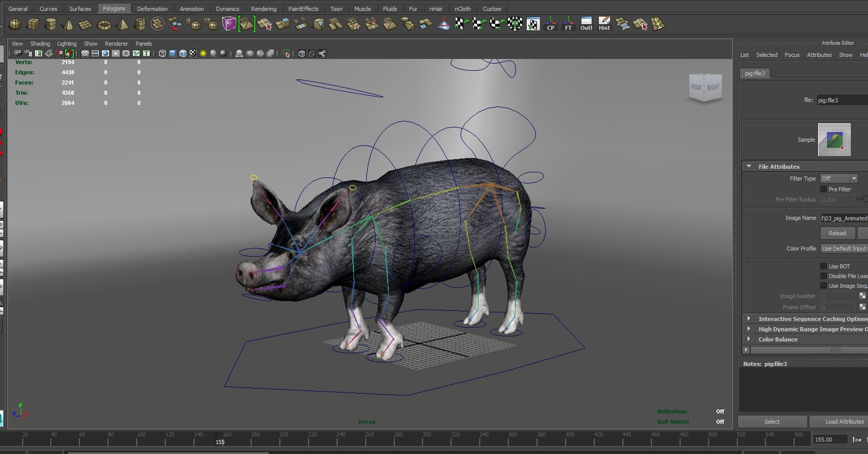Open the Filter Type dropdown

pyautogui.click(x=839, y=178)
